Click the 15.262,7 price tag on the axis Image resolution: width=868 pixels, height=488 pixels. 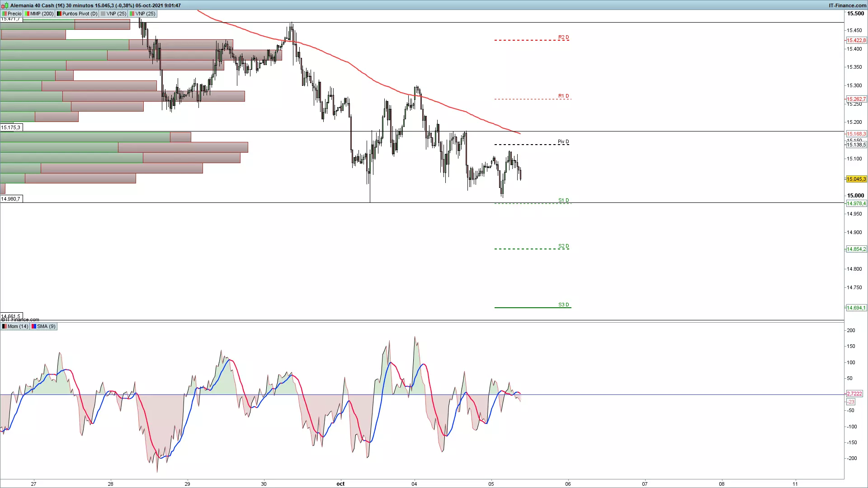856,99
